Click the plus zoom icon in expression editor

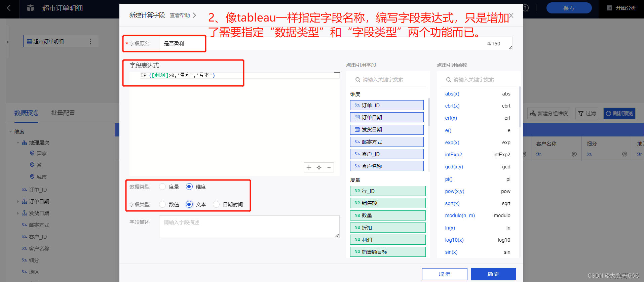click(x=309, y=167)
